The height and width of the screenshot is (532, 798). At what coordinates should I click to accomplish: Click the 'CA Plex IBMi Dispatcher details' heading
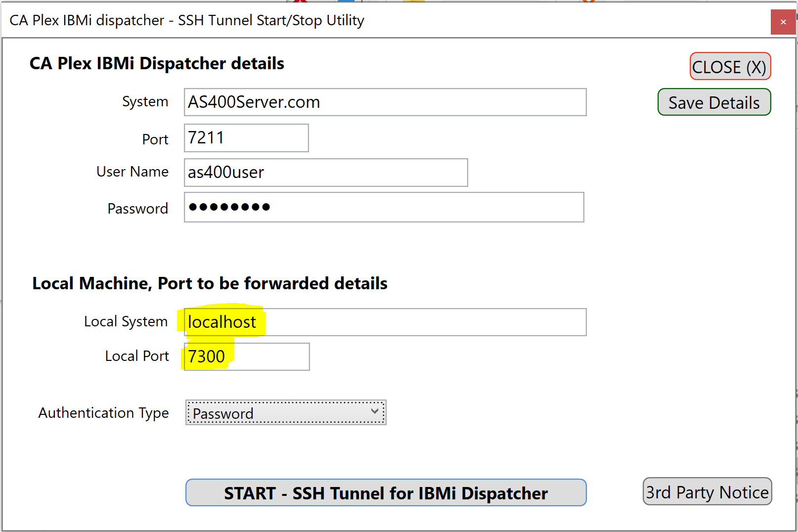point(157,63)
